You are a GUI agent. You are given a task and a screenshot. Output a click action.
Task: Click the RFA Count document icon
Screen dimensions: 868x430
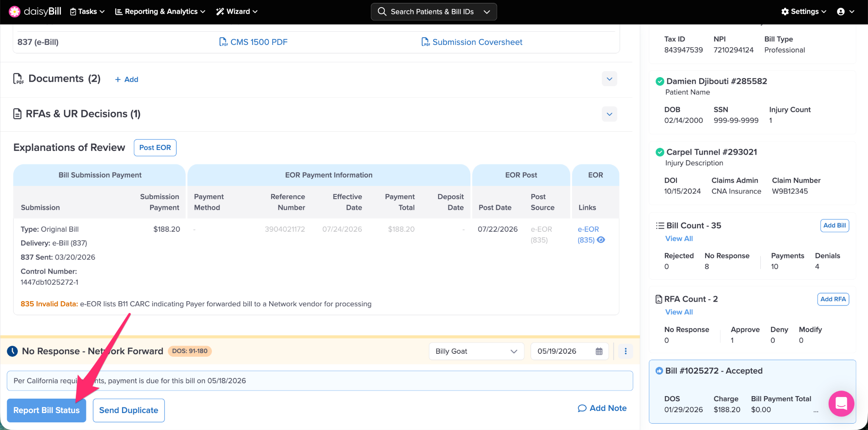[659, 299]
